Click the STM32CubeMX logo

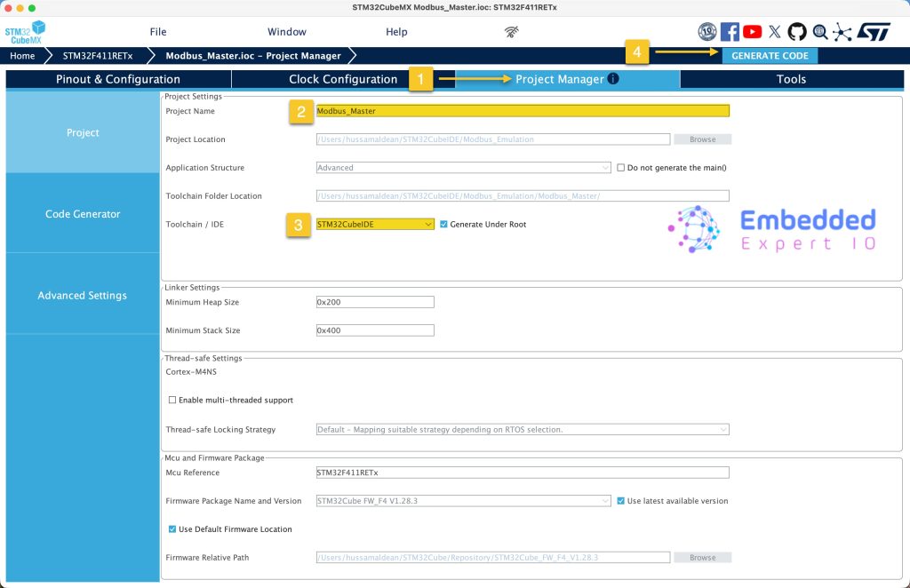pyautogui.click(x=25, y=34)
